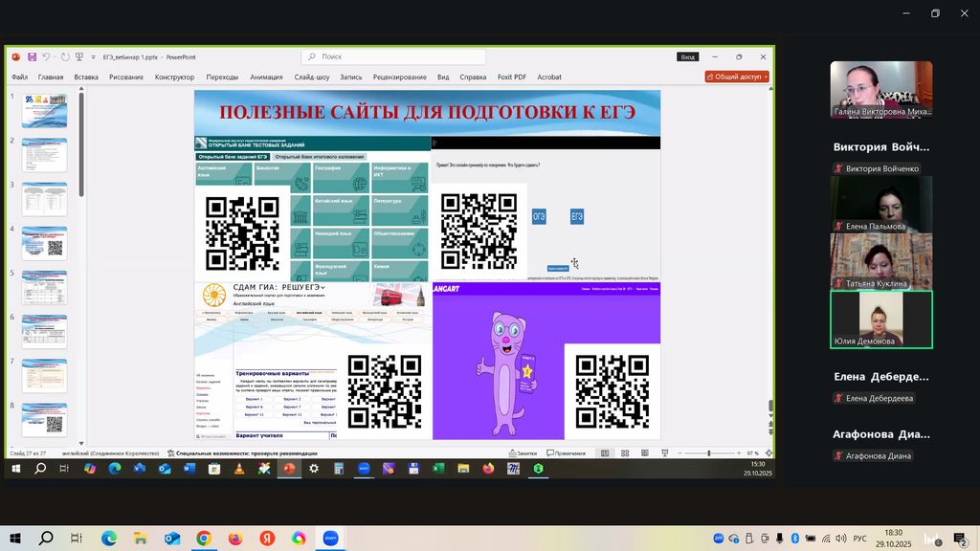Switch to Slide Sorter view icon
This screenshot has width=980, height=551.
click(623, 453)
